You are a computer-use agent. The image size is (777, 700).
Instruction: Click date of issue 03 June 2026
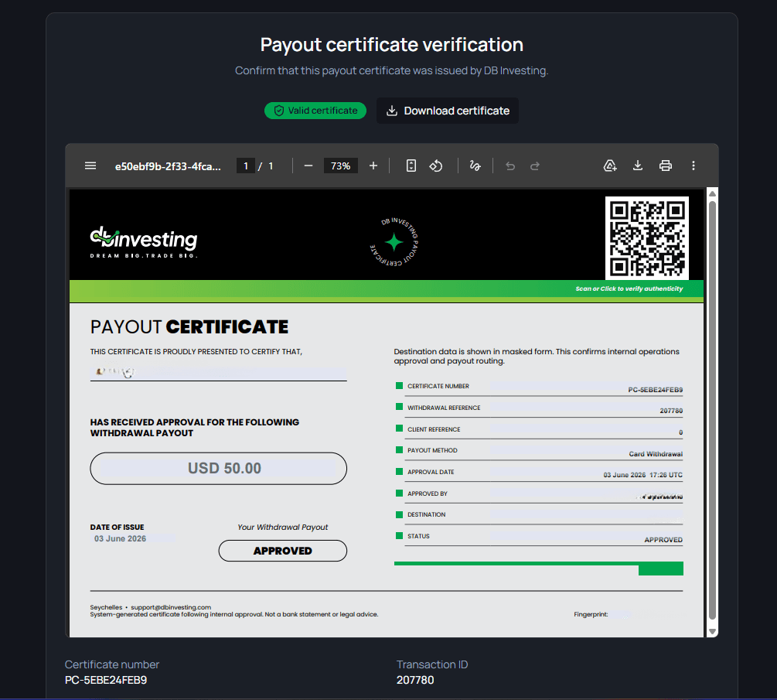(x=120, y=538)
